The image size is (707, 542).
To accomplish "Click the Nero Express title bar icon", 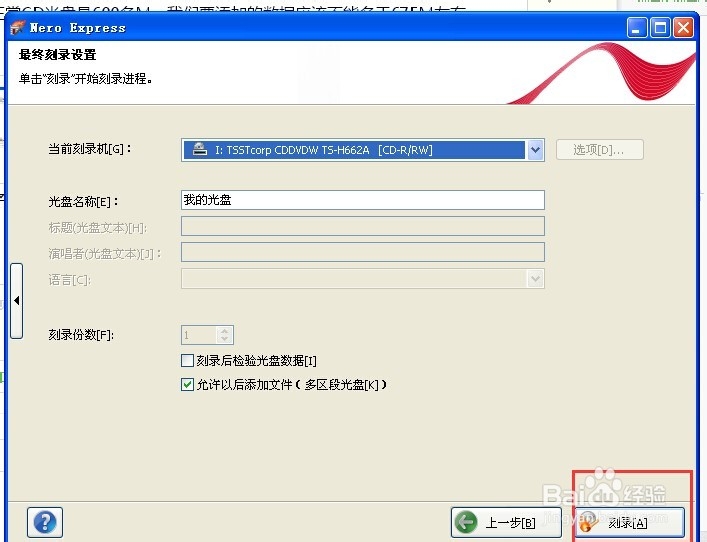I will 18,28.
